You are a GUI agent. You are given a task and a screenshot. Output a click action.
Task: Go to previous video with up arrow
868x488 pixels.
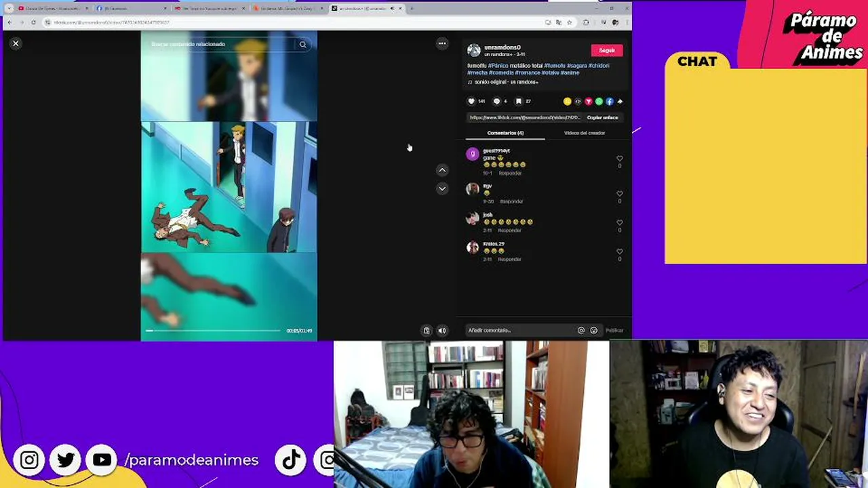[x=442, y=170]
